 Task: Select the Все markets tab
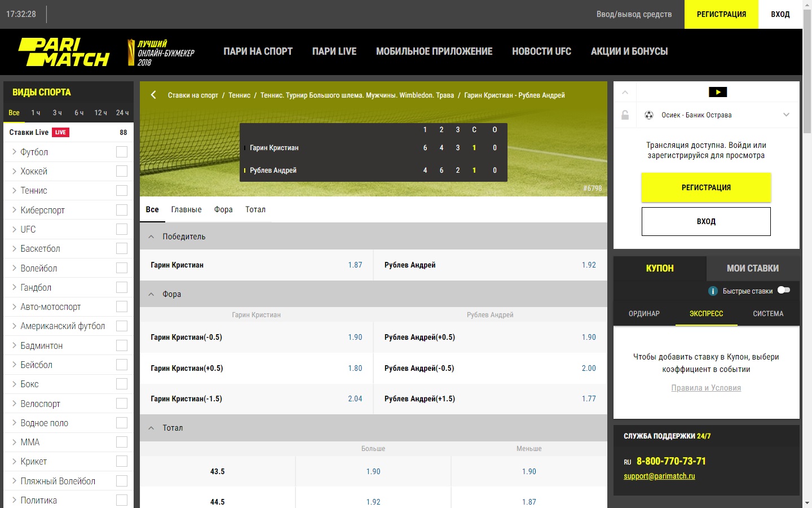point(152,209)
